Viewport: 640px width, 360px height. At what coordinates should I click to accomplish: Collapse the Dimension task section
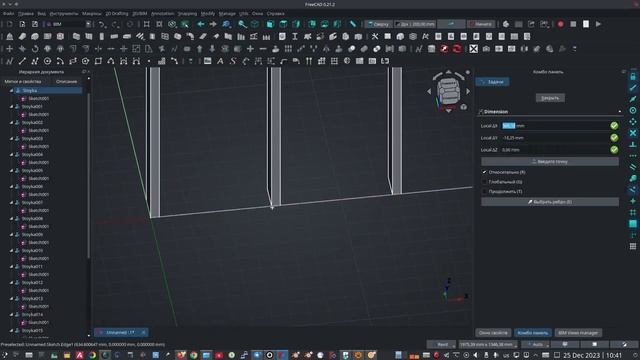[x=620, y=111]
